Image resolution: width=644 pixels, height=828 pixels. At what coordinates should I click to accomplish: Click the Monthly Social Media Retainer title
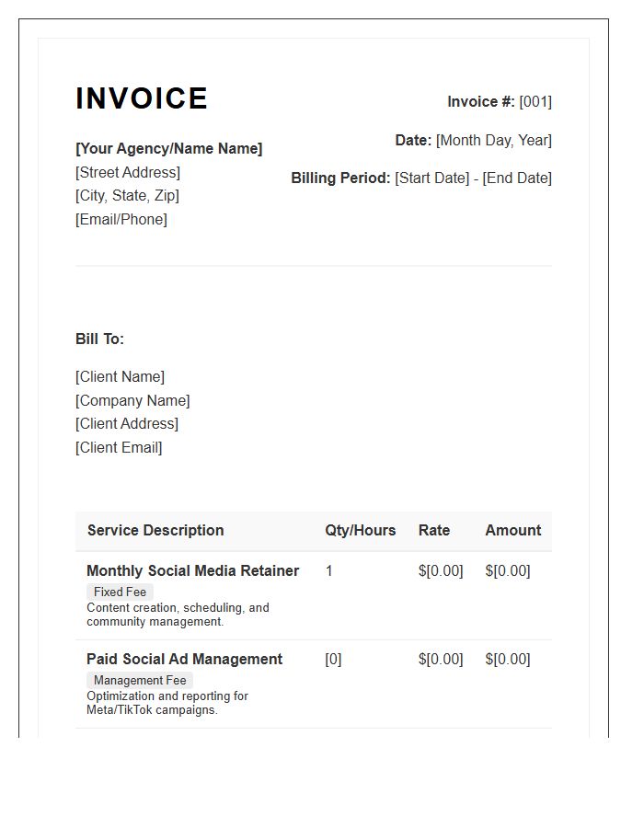coord(192,570)
